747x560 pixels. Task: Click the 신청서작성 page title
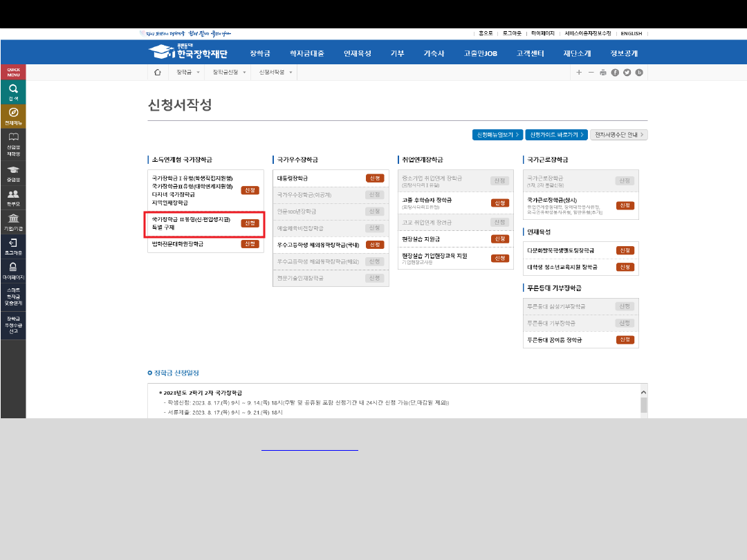pos(180,105)
